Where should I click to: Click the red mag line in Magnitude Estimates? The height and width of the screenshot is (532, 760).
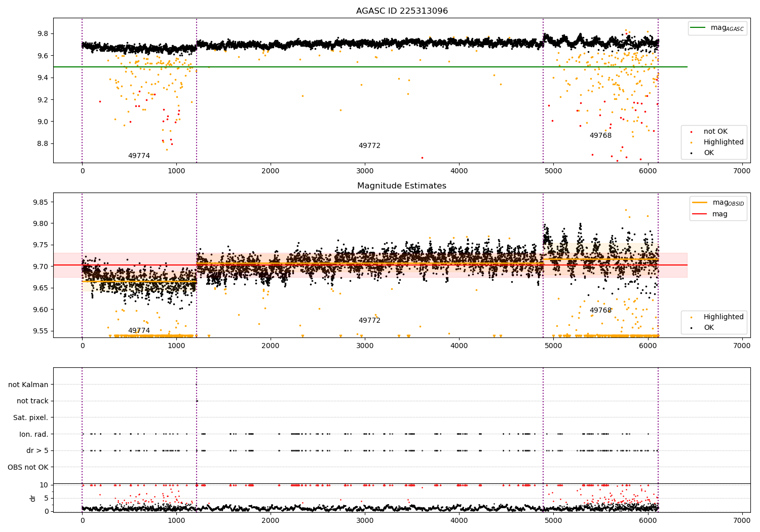pyautogui.click(x=370, y=265)
